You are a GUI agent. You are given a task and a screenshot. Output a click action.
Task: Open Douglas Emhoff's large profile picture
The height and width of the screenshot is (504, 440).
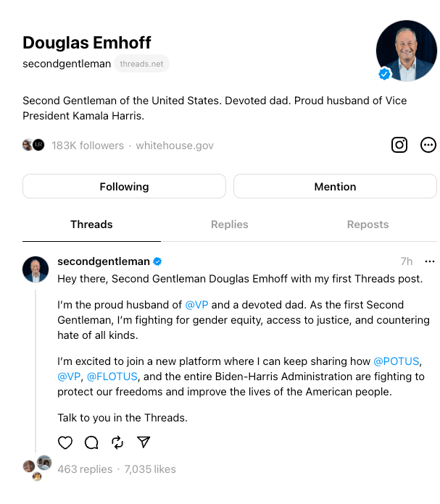coord(405,51)
